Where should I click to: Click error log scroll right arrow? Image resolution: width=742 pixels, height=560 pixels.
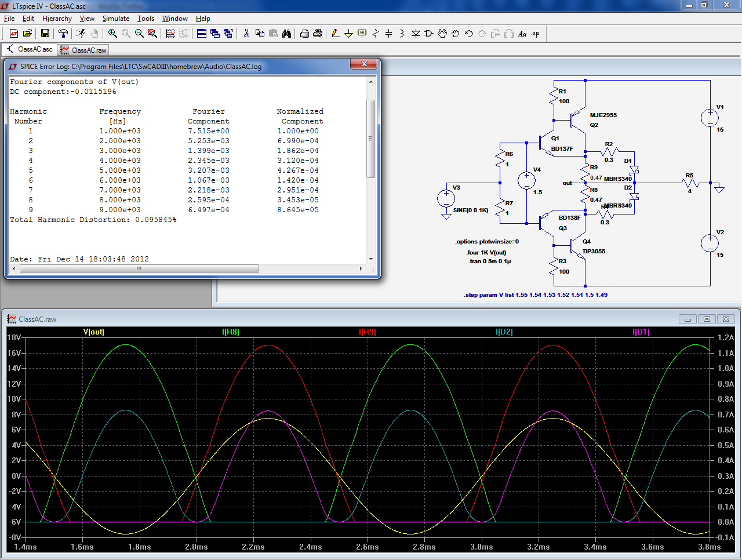(x=361, y=268)
